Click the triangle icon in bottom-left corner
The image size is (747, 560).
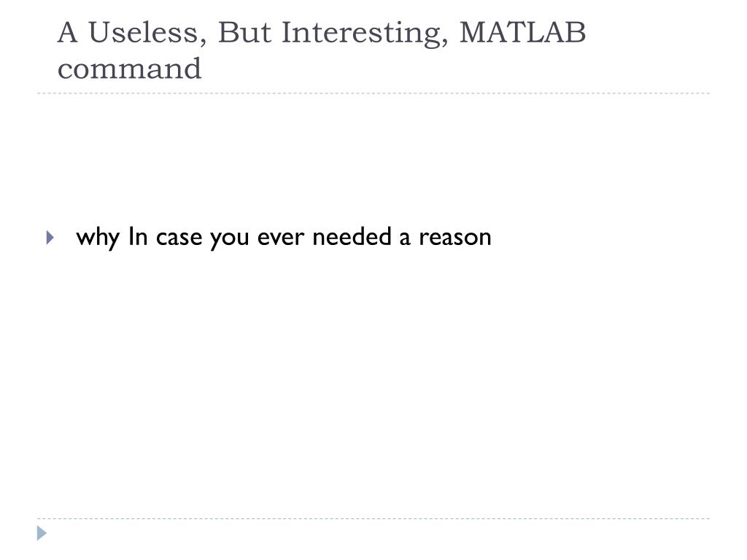(42, 533)
